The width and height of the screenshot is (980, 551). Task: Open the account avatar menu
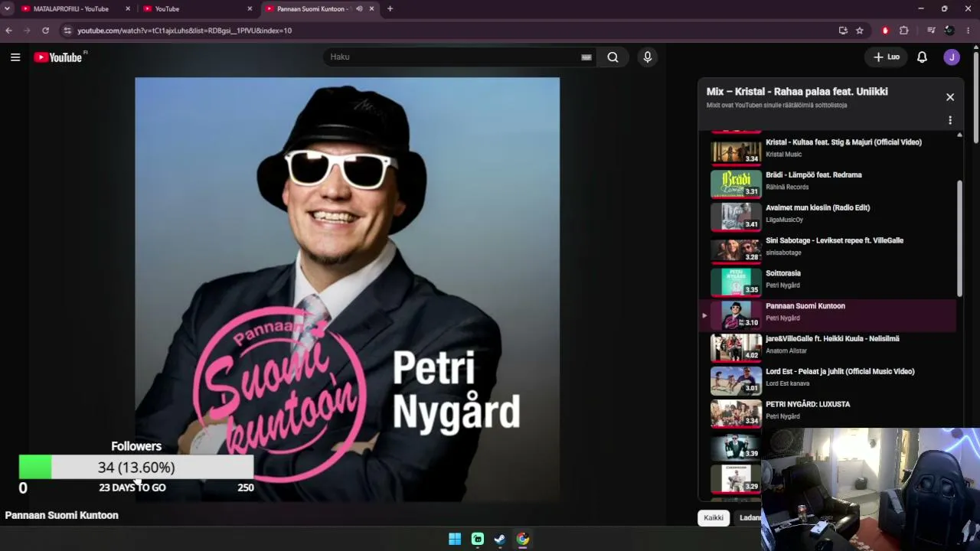(952, 57)
